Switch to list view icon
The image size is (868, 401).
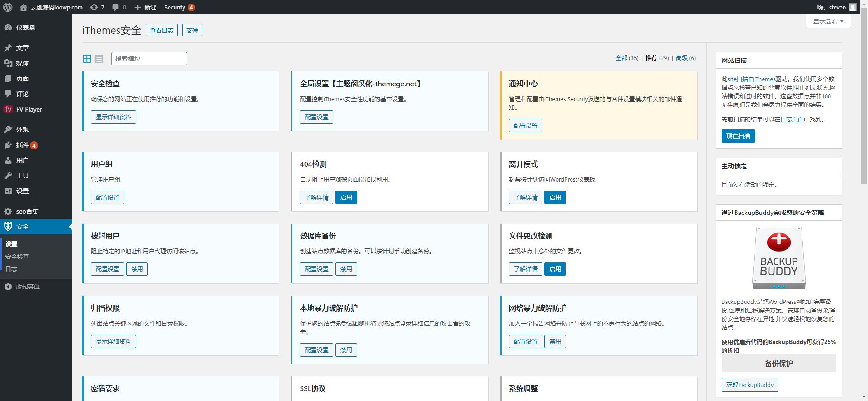click(99, 59)
